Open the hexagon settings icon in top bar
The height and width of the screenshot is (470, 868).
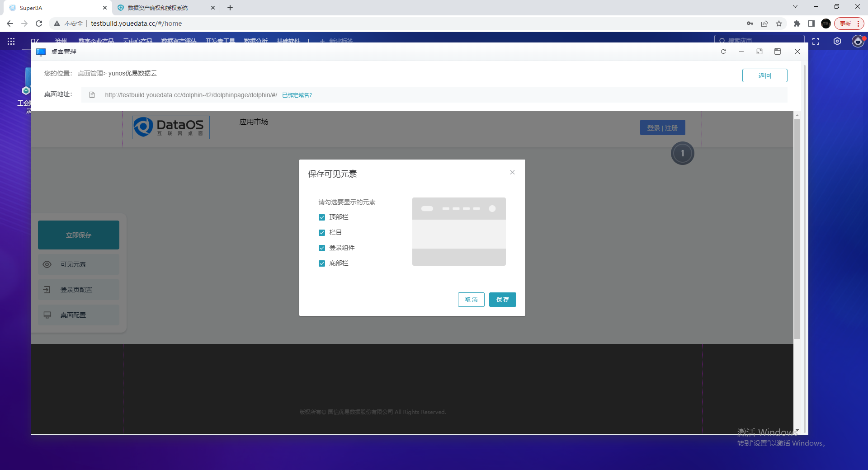[x=837, y=41]
